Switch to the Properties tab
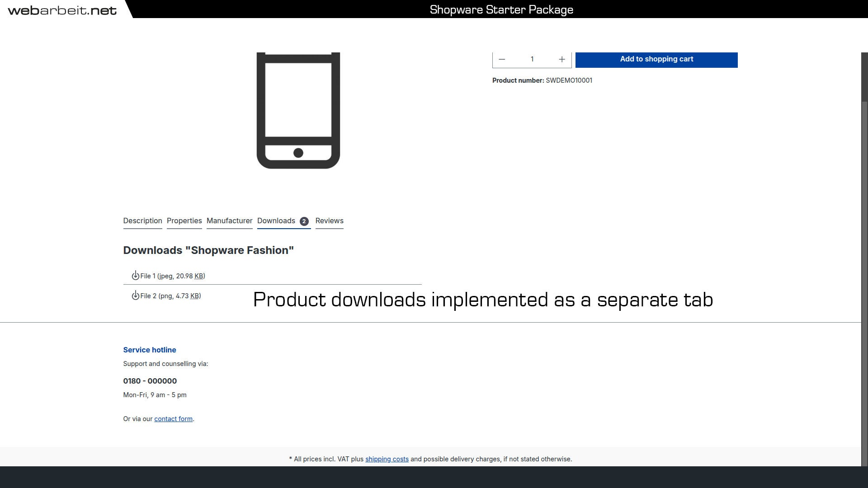The width and height of the screenshot is (868, 488). click(x=184, y=221)
